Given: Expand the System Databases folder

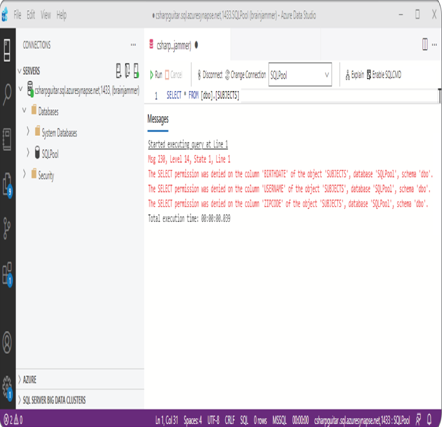Looking at the screenshot, I should [x=28, y=132].
